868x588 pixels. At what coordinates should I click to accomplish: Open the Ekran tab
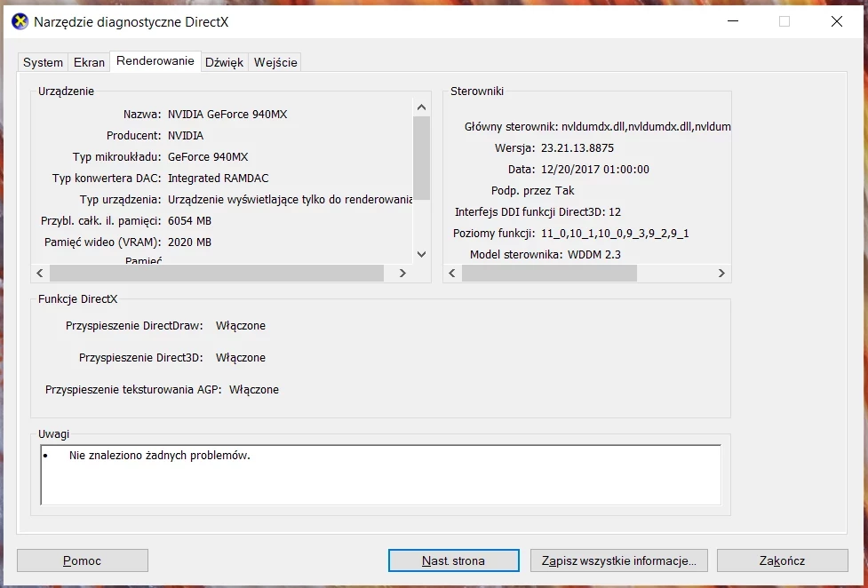(x=89, y=62)
